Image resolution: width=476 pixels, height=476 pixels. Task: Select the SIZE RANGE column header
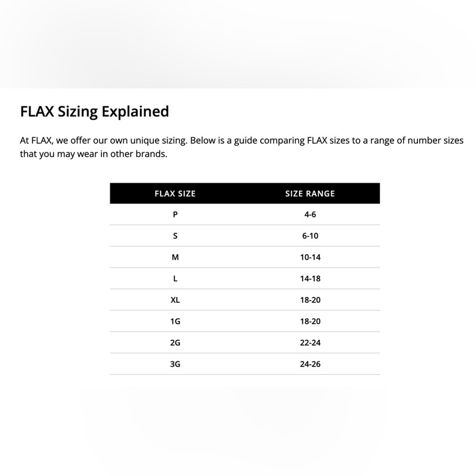pyautogui.click(x=310, y=194)
